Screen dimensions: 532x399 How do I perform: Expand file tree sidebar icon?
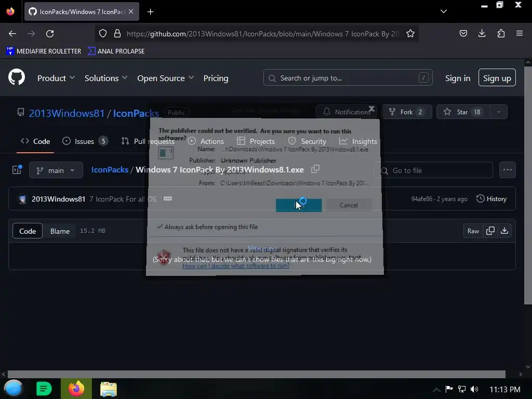click(17, 170)
